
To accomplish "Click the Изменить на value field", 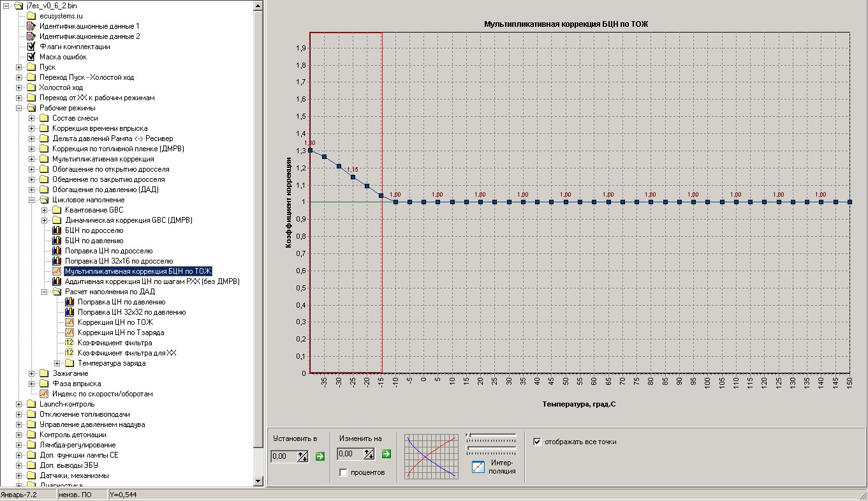I will point(350,454).
